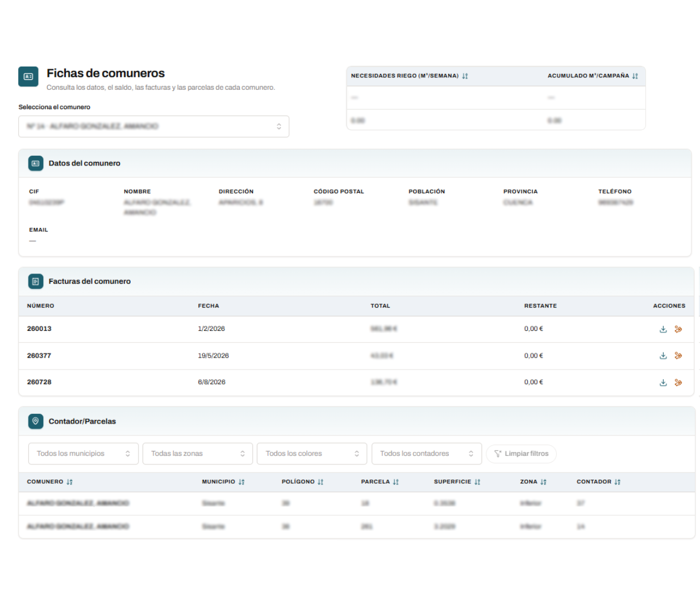The height and width of the screenshot is (614, 700).
Task: Open the payment icon for invoice 260013
Action: click(x=678, y=329)
